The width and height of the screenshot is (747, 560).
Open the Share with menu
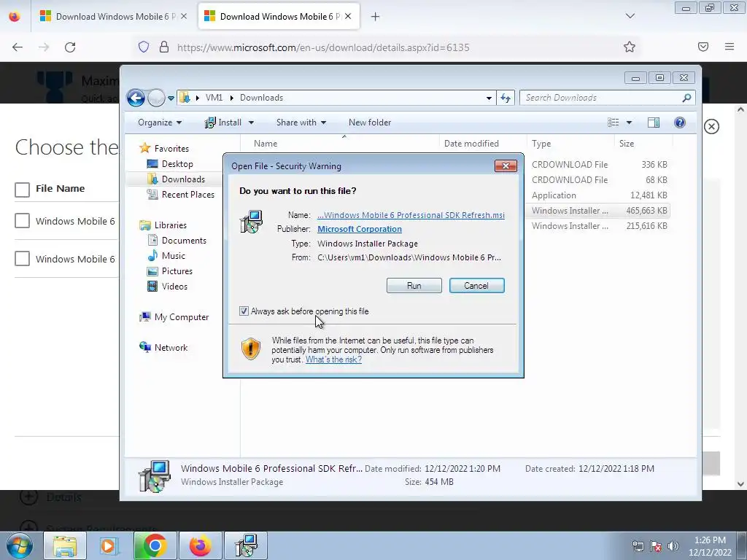(301, 122)
